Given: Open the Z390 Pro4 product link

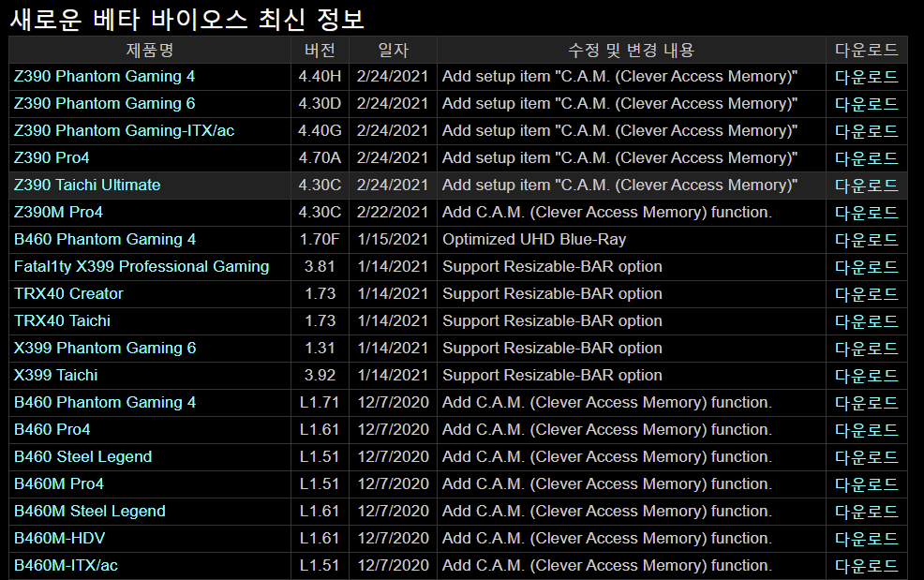Looking at the screenshot, I should (52, 158).
